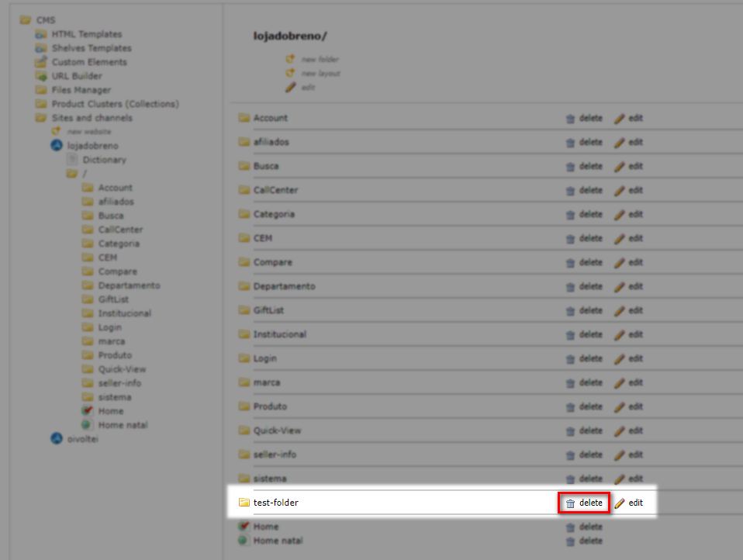Click the new layout icon in header
743x560 pixels.
point(291,73)
